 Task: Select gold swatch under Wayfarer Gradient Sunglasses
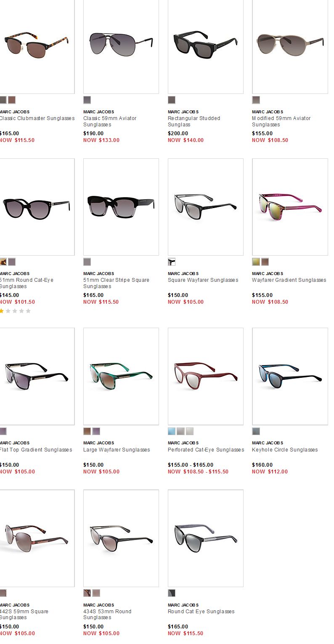click(256, 262)
